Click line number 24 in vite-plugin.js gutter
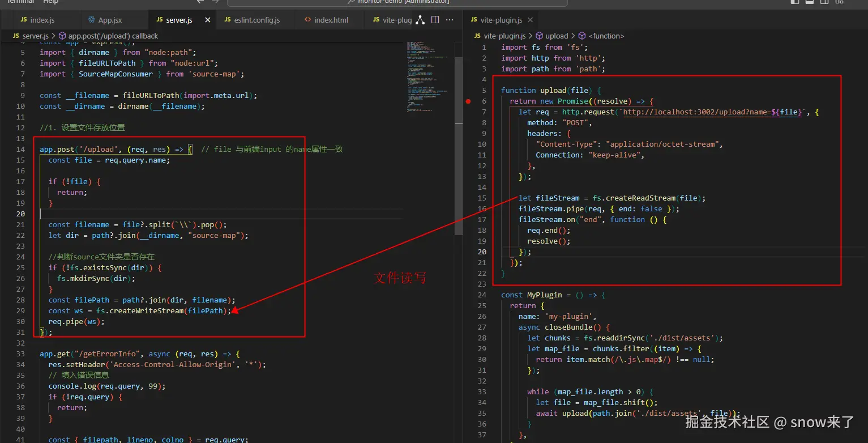Image resolution: width=868 pixels, height=443 pixels. coord(482,295)
